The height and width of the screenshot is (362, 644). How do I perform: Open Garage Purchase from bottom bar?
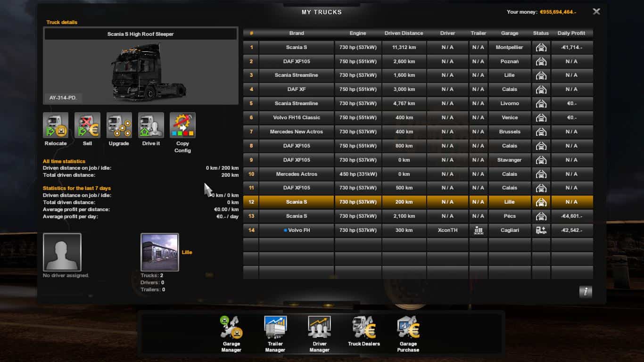point(408,329)
